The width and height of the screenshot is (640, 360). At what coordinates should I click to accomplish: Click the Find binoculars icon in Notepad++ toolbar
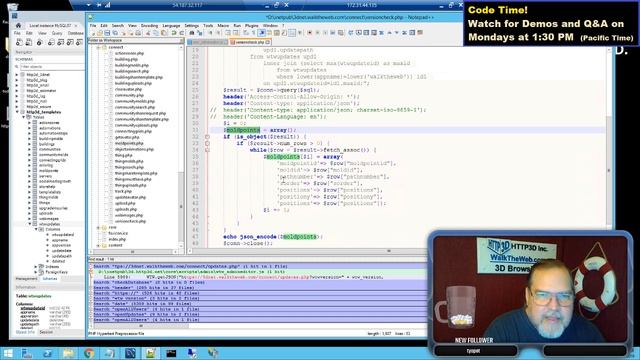[x=192, y=33]
